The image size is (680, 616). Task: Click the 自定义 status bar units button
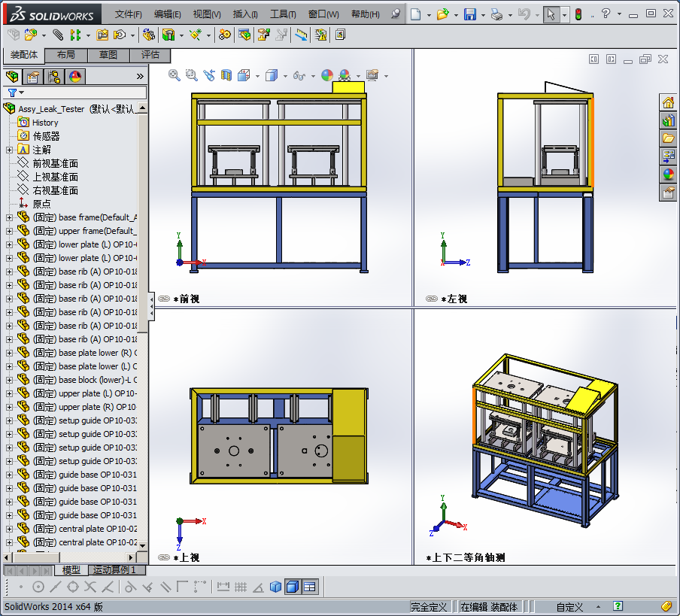[569, 607]
